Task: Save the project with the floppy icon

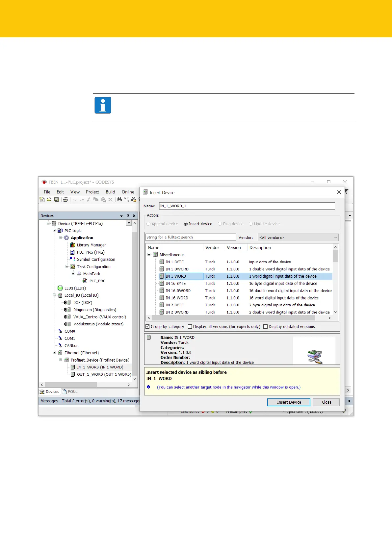Action: [56, 199]
